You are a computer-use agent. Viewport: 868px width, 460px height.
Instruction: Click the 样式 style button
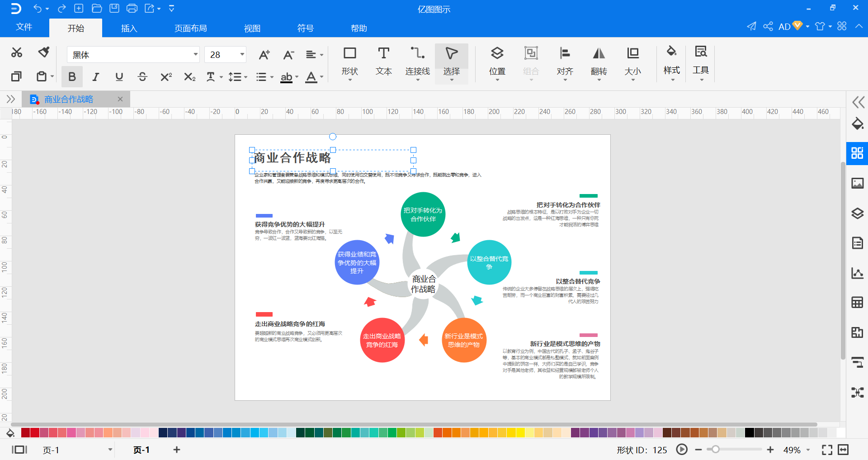tap(671, 63)
